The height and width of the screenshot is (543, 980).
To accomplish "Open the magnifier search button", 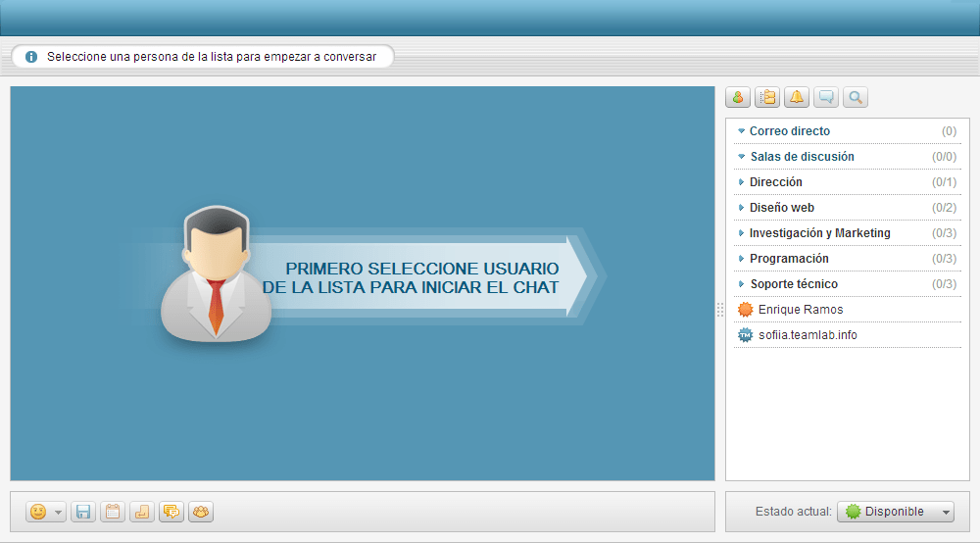I will [x=855, y=97].
